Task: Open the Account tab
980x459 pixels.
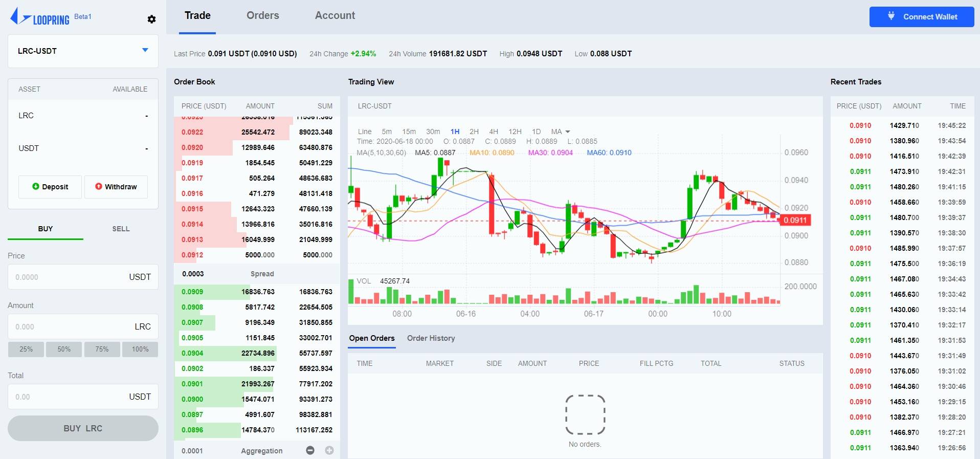Action: [335, 15]
